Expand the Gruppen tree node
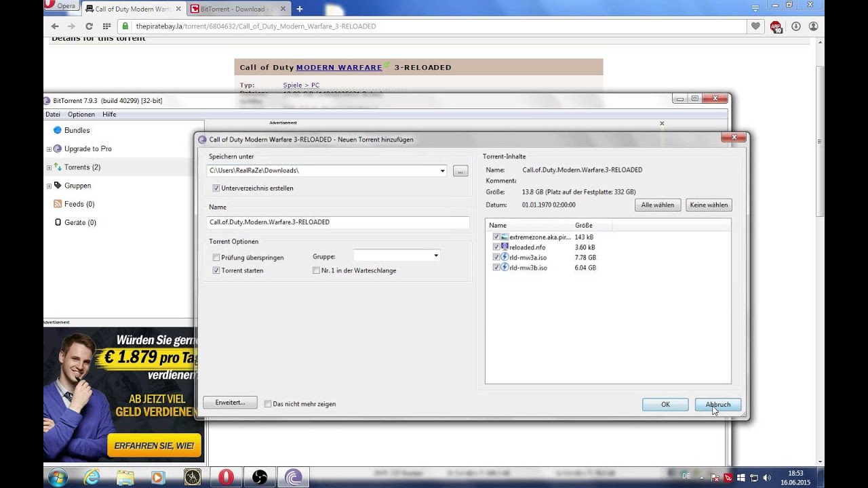The height and width of the screenshot is (488, 868). point(49,186)
